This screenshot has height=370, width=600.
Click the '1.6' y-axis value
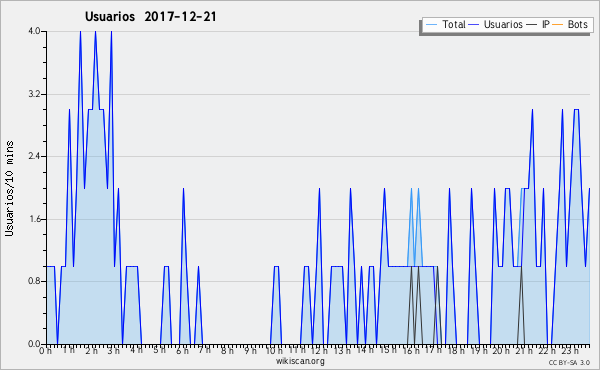[34, 219]
